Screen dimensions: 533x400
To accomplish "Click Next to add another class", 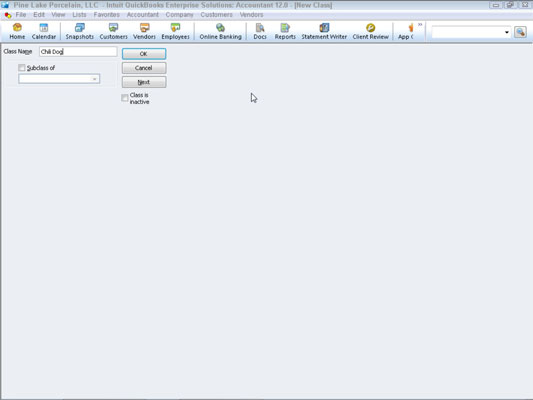I will click(144, 82).
